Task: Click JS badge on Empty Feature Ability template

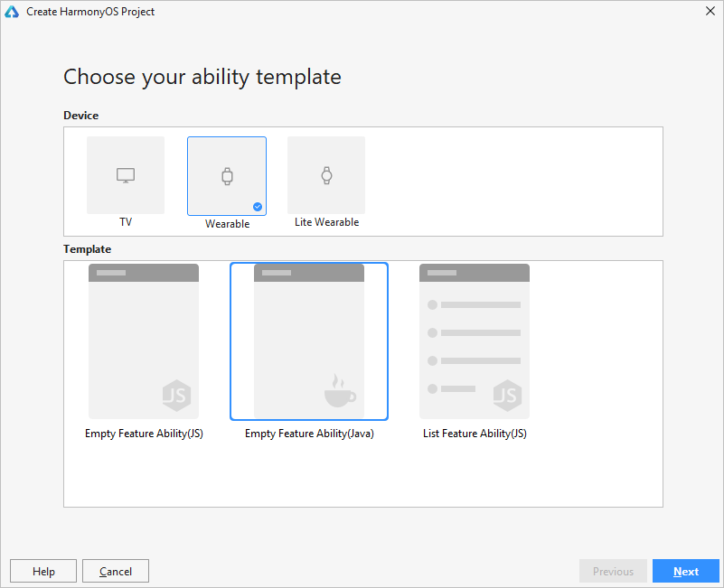Action: pyautogui.click(x=176, y=395)
